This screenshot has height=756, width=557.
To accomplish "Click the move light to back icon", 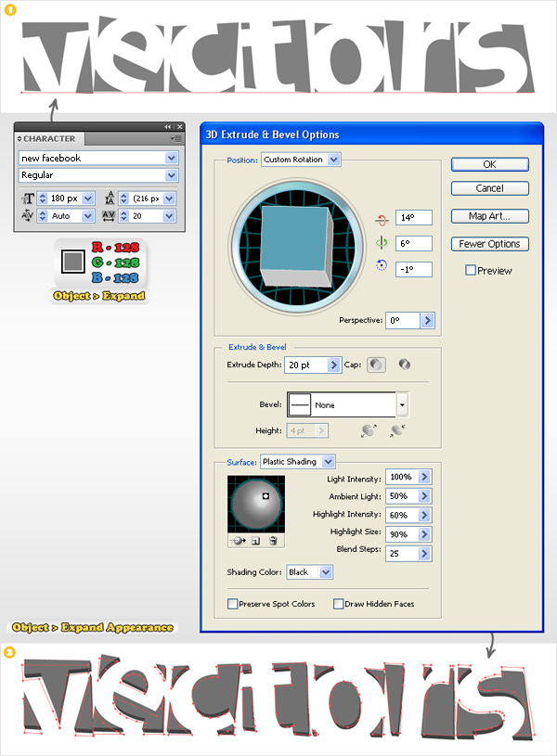I will tap(238, 540).
